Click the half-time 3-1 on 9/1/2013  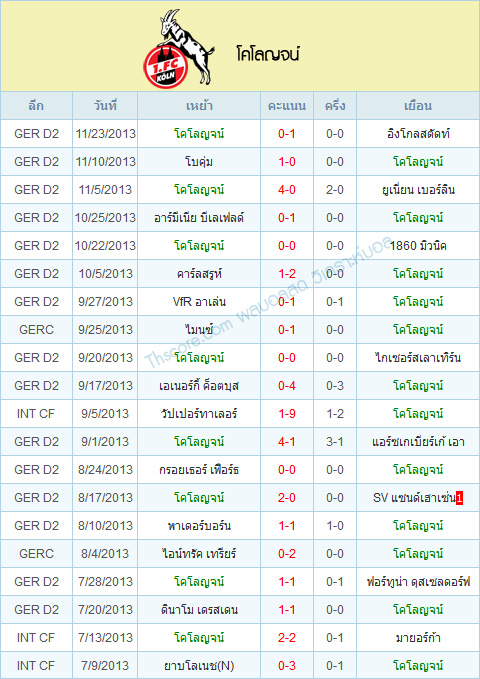tap(335, 442)
